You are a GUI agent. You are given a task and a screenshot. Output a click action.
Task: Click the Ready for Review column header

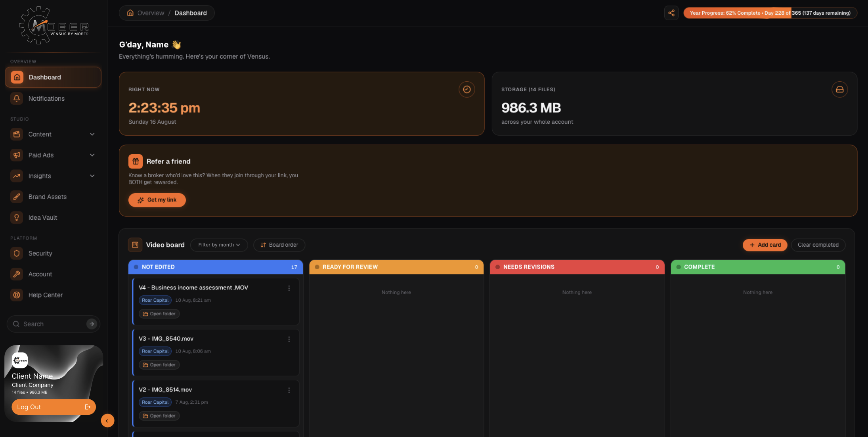[396, 267]
